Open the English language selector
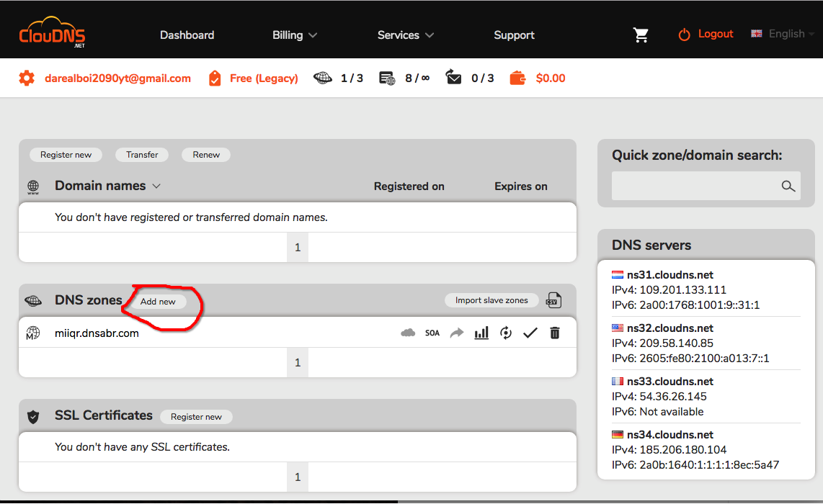 782,34
